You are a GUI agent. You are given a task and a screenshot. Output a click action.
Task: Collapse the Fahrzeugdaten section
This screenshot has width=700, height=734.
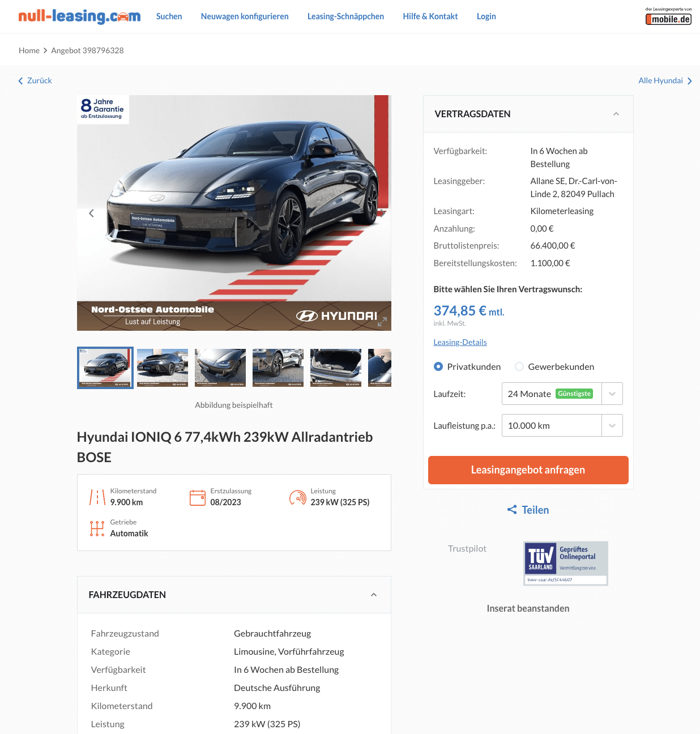(374, 595)
